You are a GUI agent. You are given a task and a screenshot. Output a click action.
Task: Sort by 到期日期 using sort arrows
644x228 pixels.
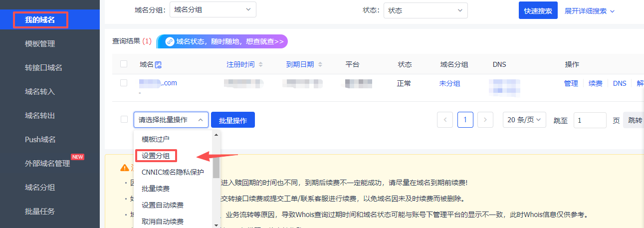(x=320, y=65)
